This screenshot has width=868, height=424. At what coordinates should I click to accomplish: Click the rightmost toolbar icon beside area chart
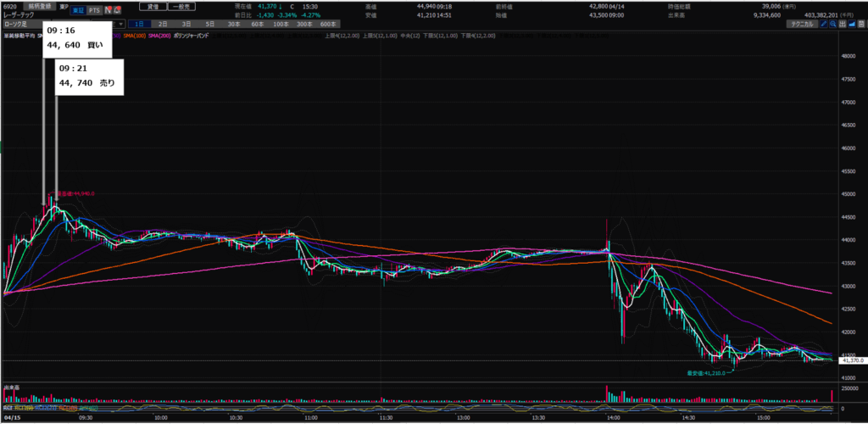(x=863, y=25)
